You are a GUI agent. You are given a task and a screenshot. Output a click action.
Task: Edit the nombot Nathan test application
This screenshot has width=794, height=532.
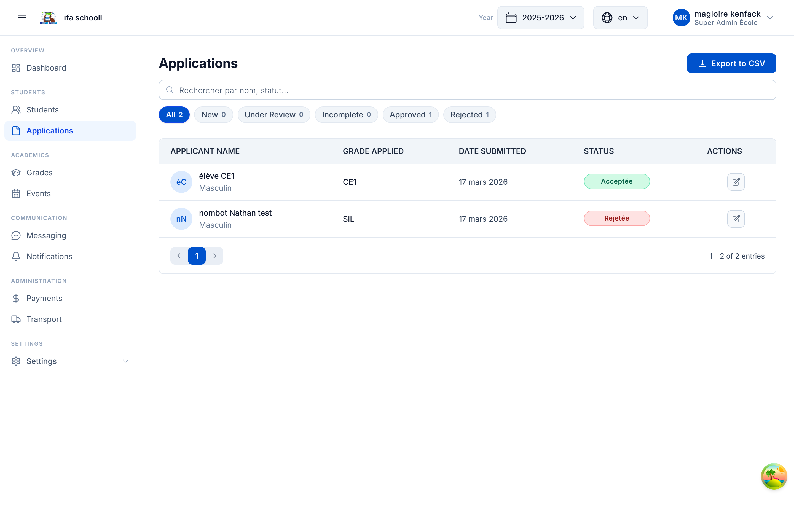(736, 219)
